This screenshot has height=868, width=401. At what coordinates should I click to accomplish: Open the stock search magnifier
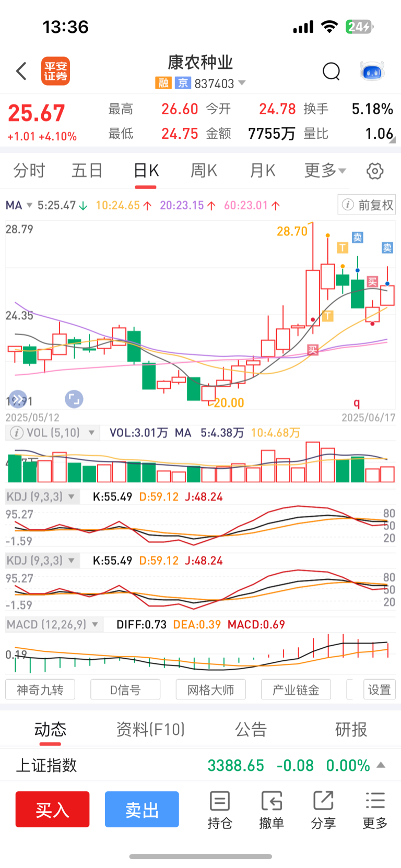coord(331,71)
